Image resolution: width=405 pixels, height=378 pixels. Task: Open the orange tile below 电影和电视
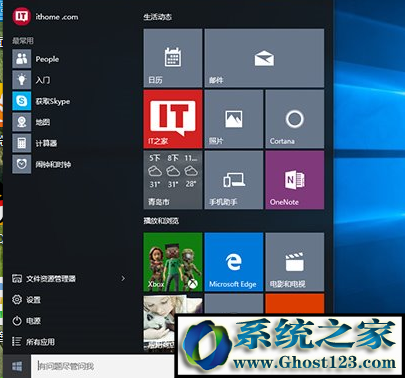tap(295, 304)
